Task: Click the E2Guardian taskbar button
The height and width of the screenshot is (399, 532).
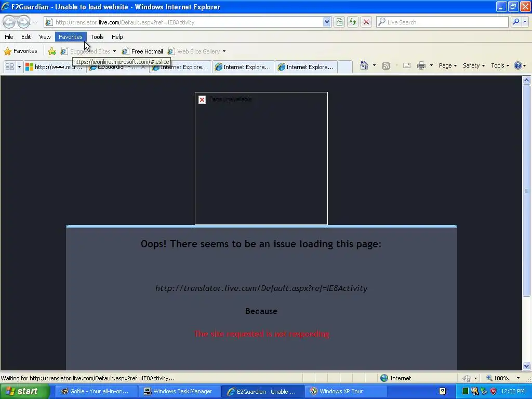Action: tap(262, 392)
